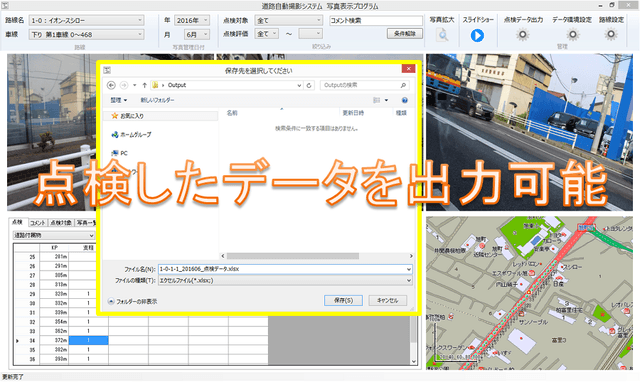
Task: Open 写真拡大 magnifier icon
Action: click(442, 35)
